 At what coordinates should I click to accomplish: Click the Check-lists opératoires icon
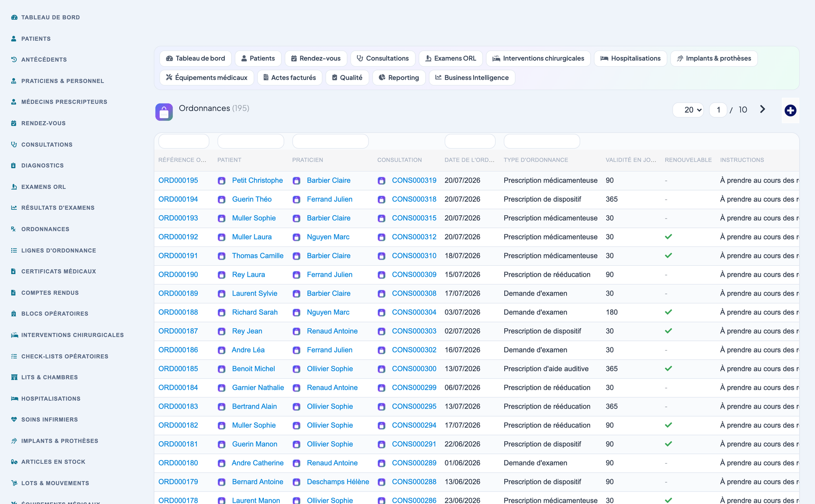point(14,356)
